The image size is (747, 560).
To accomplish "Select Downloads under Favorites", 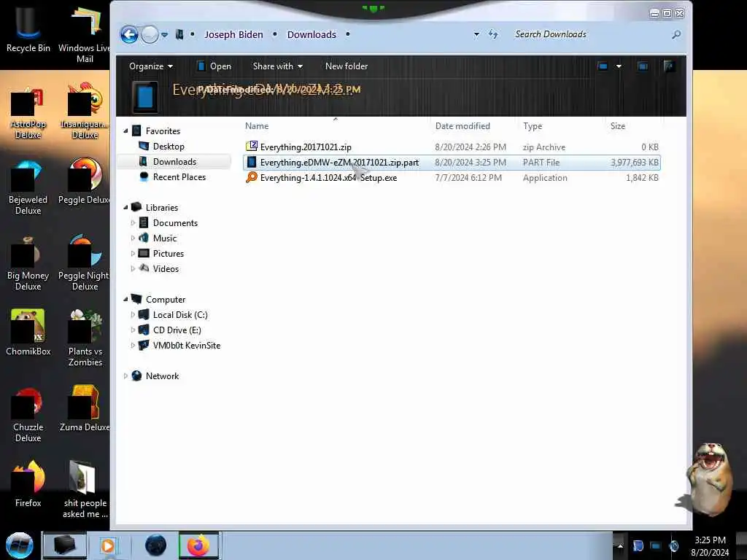I will [174, 161].
